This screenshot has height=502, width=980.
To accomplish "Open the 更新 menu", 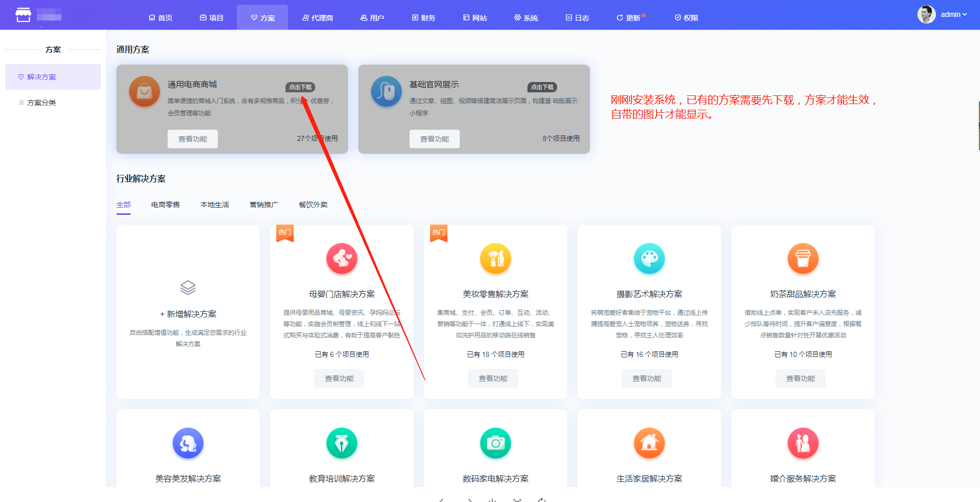I will [629, 18].
